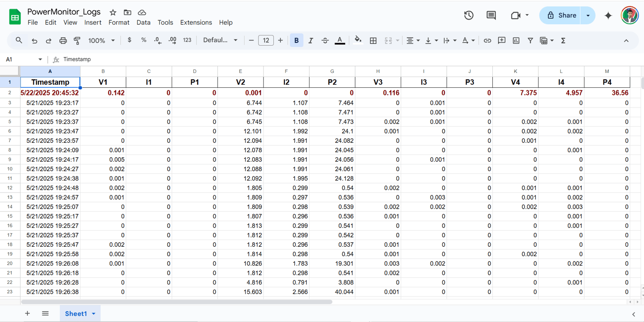Open the Sheet1 tab options arrow
644x322 pixels.
93,313
